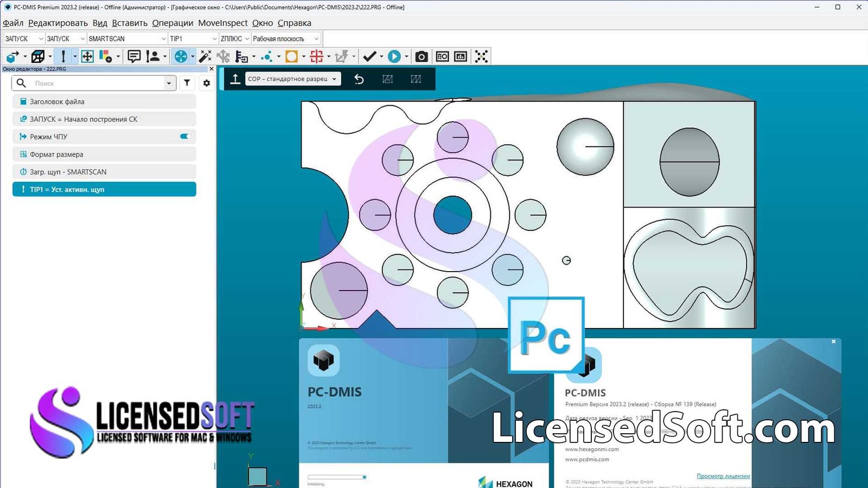Click the report form icon after the camera
This screenshot has height=488, width=868.
[x=442, y=56]
